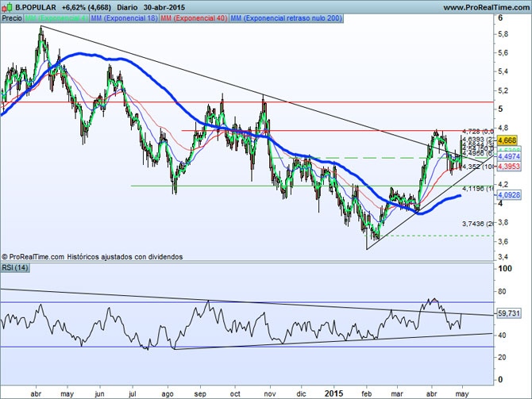Click the 80 level on RSI axis
Image resolution: width=532 pixels, height=399 pixels.
[x=502, y=291]
